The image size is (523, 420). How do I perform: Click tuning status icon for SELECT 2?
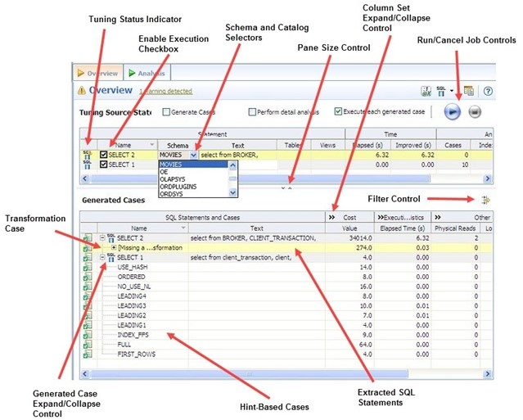click(87, 155)
